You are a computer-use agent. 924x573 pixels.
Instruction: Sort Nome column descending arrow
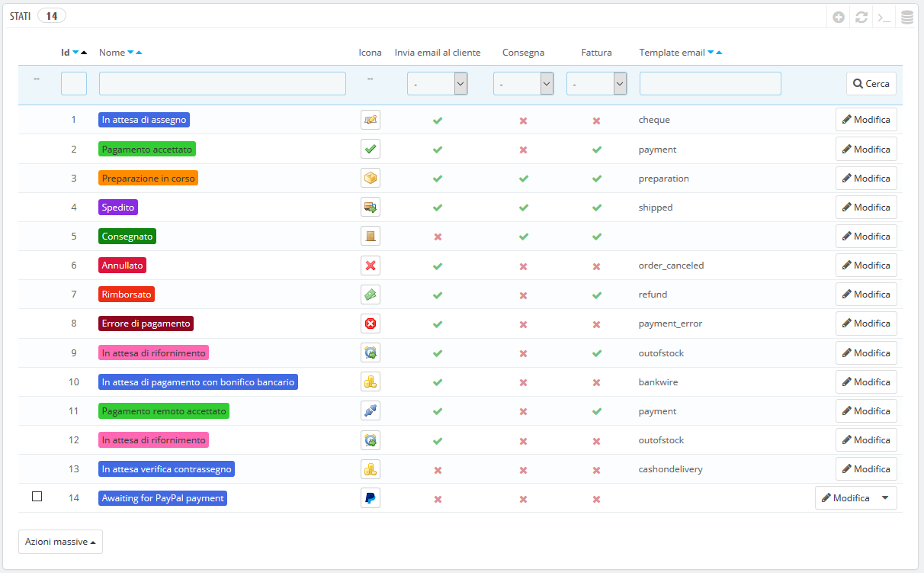pos(130,53)
